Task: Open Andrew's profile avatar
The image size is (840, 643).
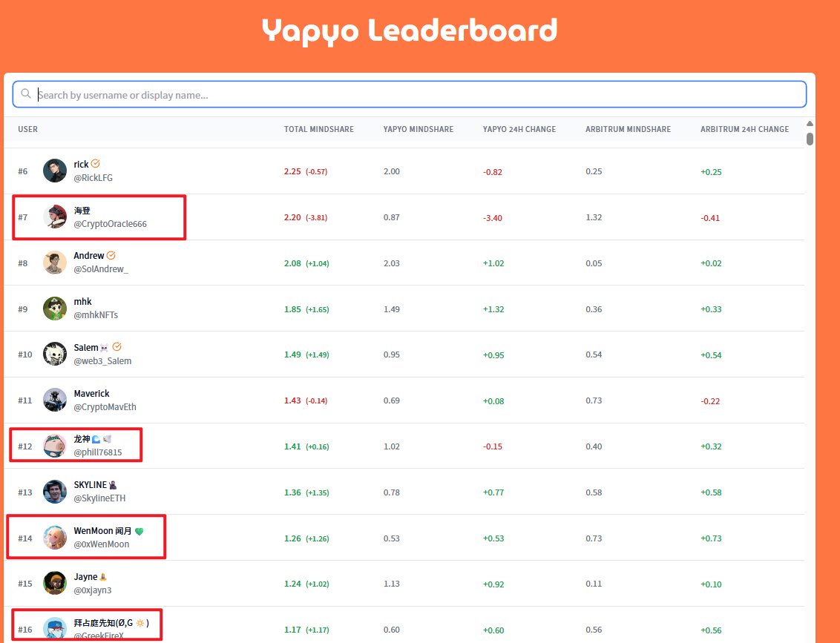Action: (55, 263)
